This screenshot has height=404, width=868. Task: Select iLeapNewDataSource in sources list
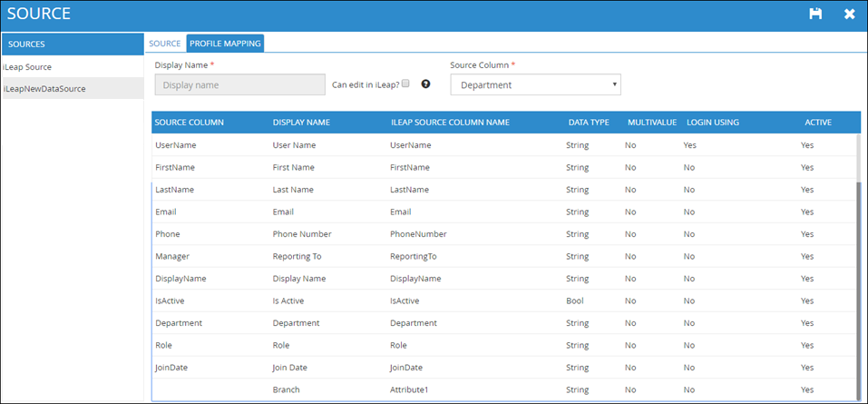coord(72,88)
